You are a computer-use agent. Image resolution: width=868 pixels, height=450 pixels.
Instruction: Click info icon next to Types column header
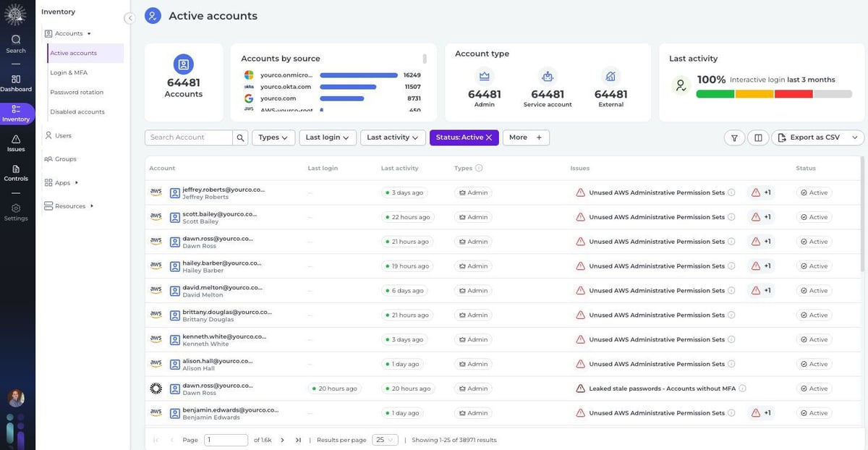coord(479,168)
